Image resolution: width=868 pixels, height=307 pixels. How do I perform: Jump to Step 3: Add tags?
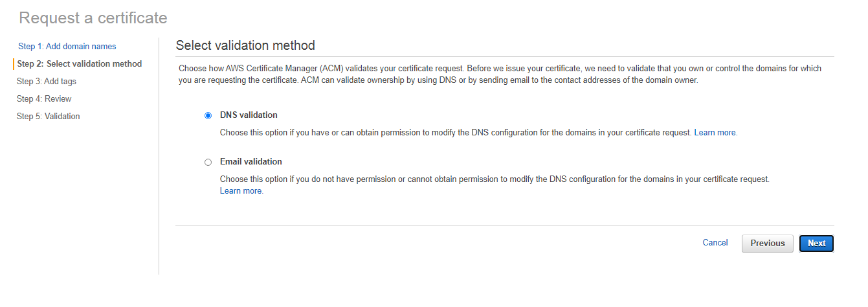click(47, 82)
